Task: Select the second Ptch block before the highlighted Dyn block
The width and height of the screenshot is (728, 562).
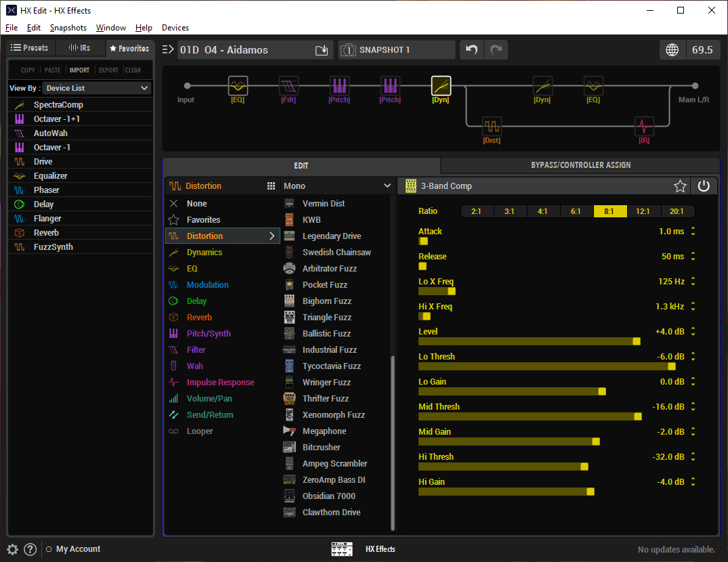Action: [390, 86]
